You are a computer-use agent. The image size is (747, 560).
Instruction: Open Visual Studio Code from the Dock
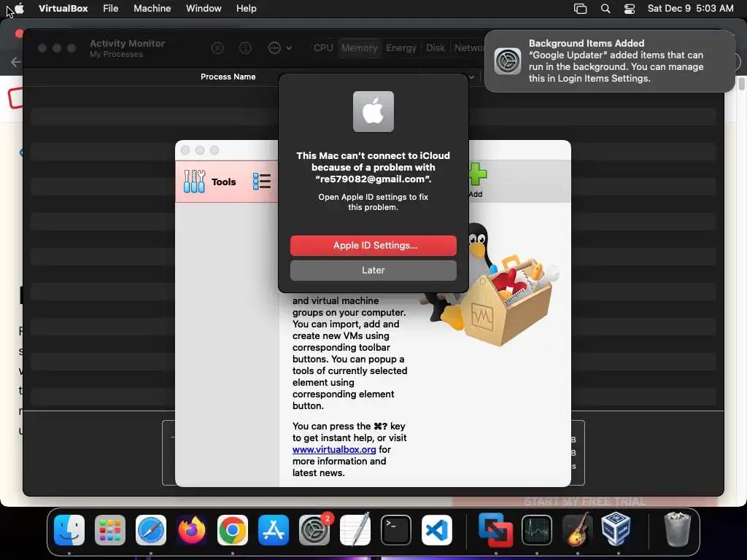tap(437, 530)
